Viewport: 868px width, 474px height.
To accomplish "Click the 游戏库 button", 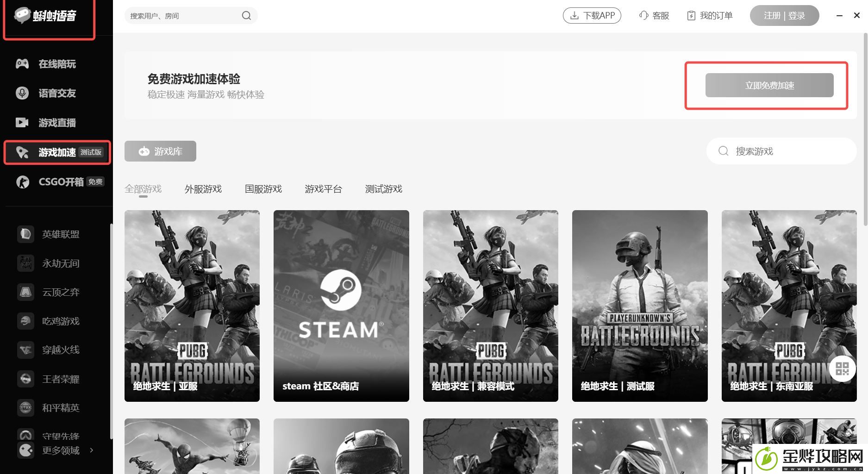I will [160, 151].
